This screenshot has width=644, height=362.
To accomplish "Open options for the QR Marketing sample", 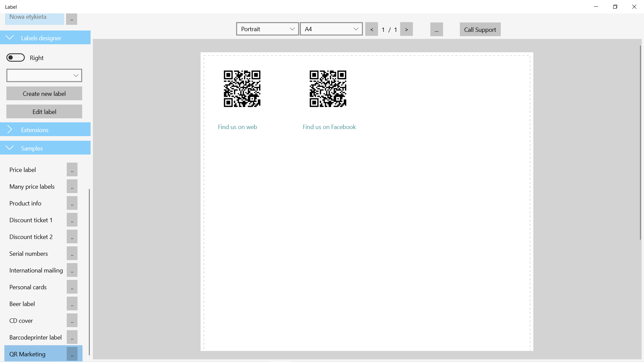I will click(72, 354).
